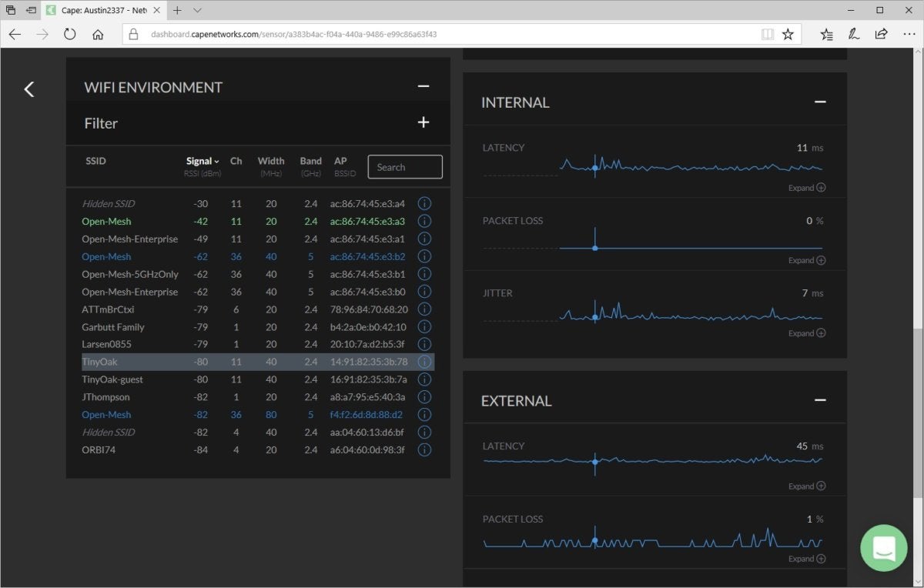Screen dimensions: 924x588
Task: Show info for TinyOak network
Action: tap(424, 362)
